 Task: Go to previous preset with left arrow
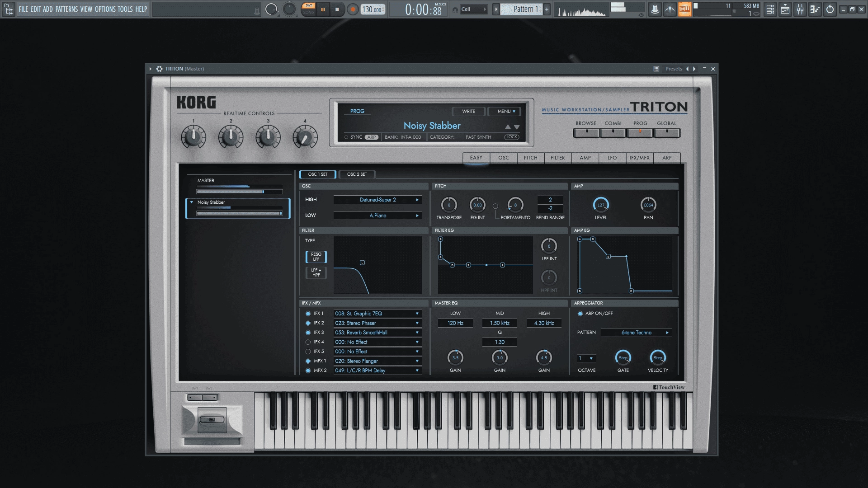click(687, 69)
